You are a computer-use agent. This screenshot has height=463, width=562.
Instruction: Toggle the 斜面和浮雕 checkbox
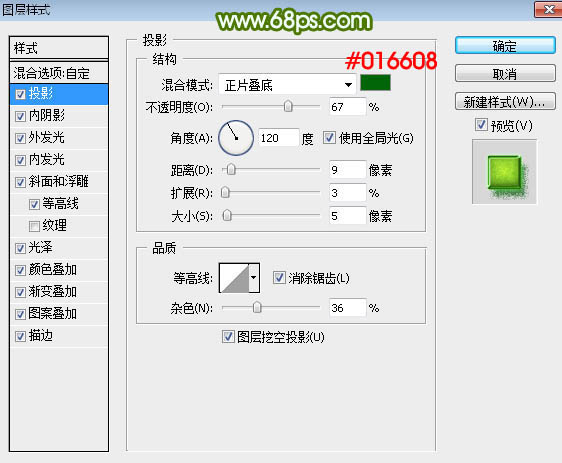pos(20,182)
